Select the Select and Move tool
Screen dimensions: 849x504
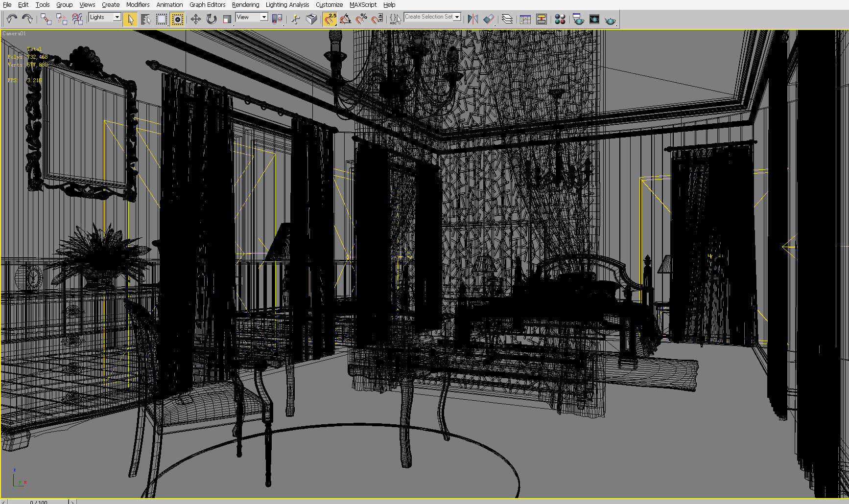[195, 19]
